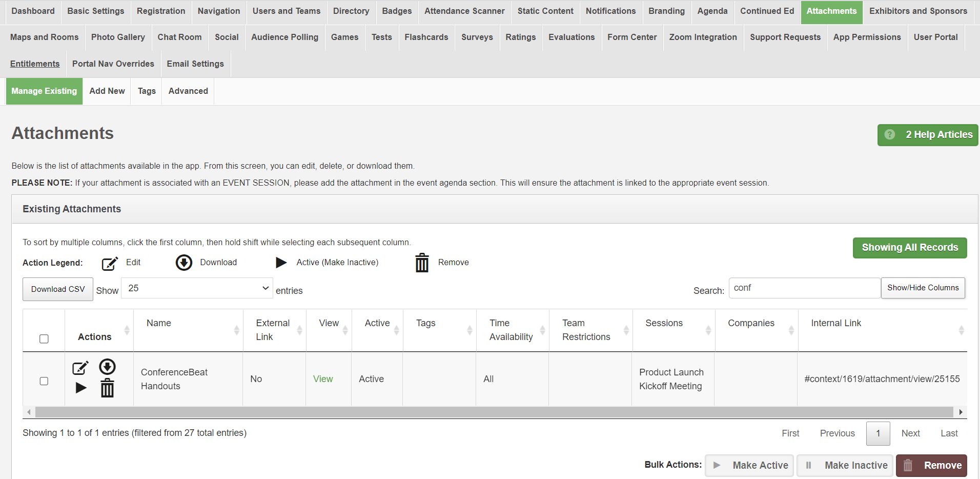Toggle the Showing All Records filter button
Viewport: 980px width, 479px height.
click(x=909, y=248)
